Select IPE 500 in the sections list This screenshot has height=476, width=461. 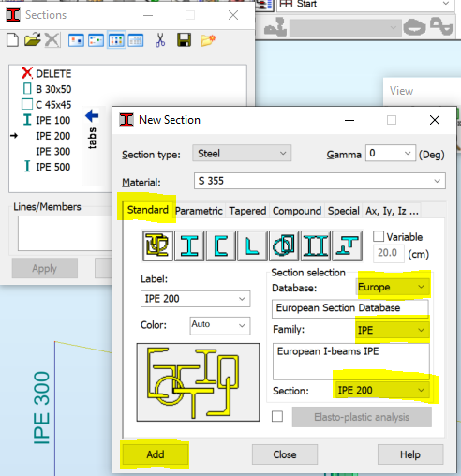[x=47, y=167]
